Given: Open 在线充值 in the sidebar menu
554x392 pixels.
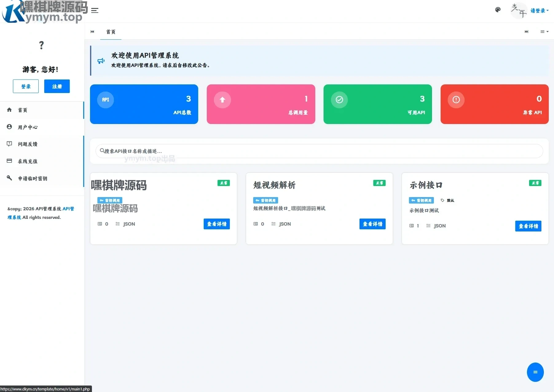Looking at the screenshot, I should point(42,161).
